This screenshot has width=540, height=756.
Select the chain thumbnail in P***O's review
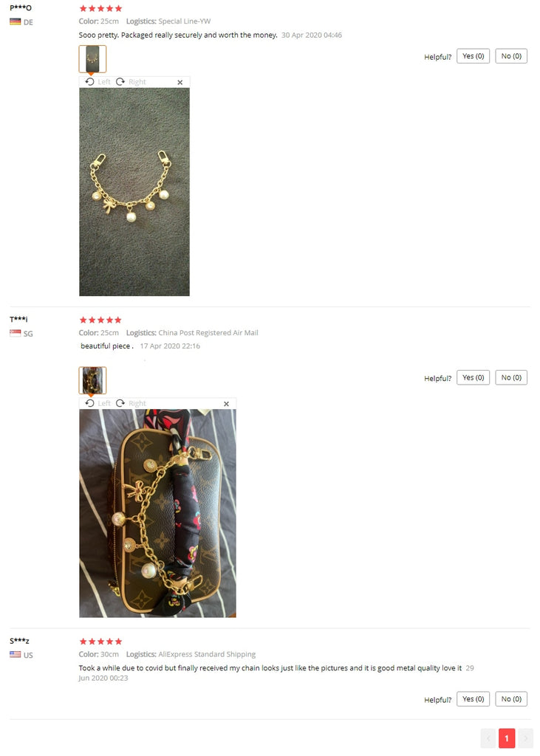92,59
